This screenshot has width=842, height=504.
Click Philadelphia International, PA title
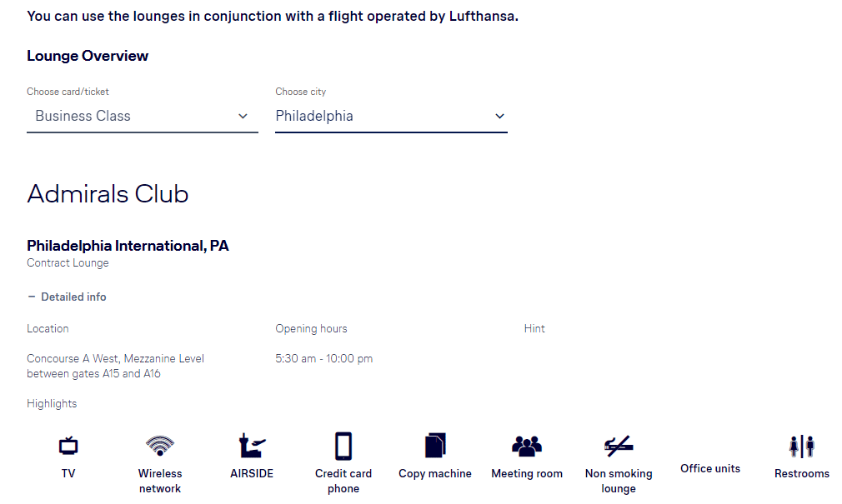point(128,246)
